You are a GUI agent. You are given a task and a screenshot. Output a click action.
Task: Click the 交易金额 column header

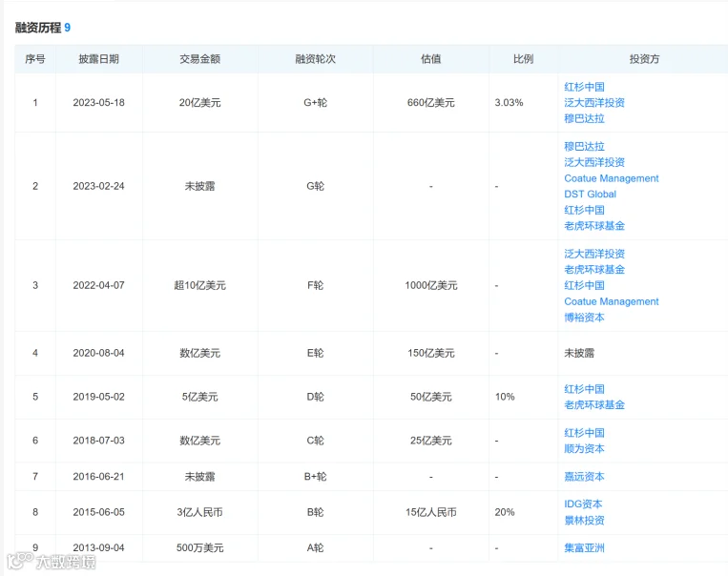tap(199, 59)
